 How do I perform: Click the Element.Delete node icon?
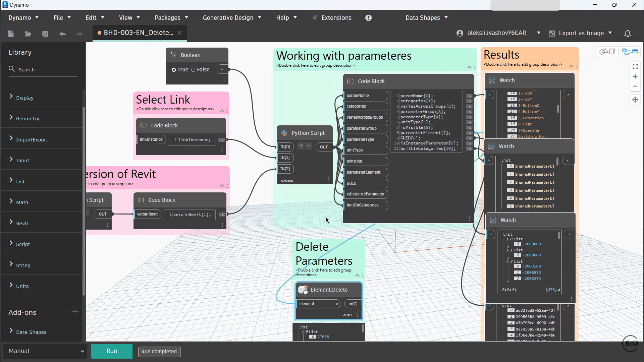303,290
